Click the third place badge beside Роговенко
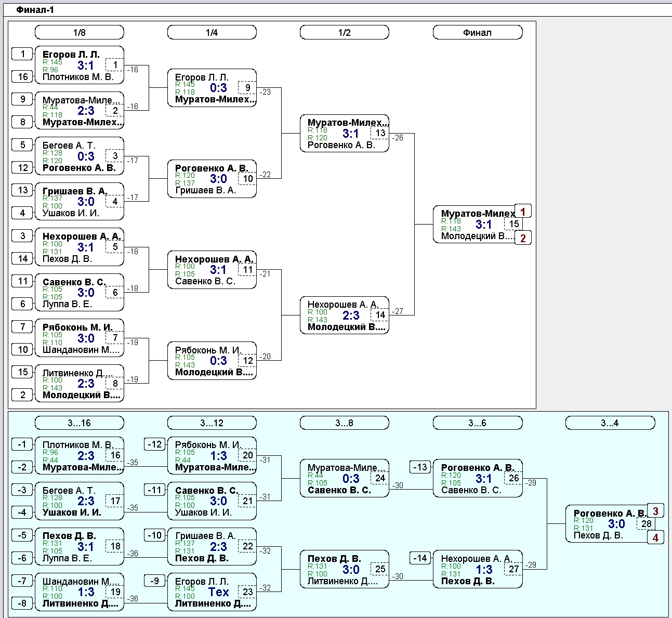Image resolution: width=672 pixels, height=618 pixels. coord(655,511)
